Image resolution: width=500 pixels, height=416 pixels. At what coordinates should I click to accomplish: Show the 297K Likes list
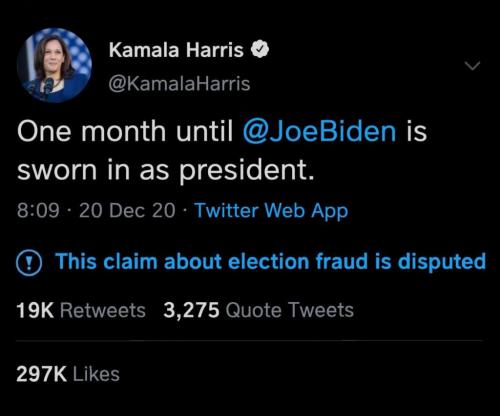click(x=68, y=374)
